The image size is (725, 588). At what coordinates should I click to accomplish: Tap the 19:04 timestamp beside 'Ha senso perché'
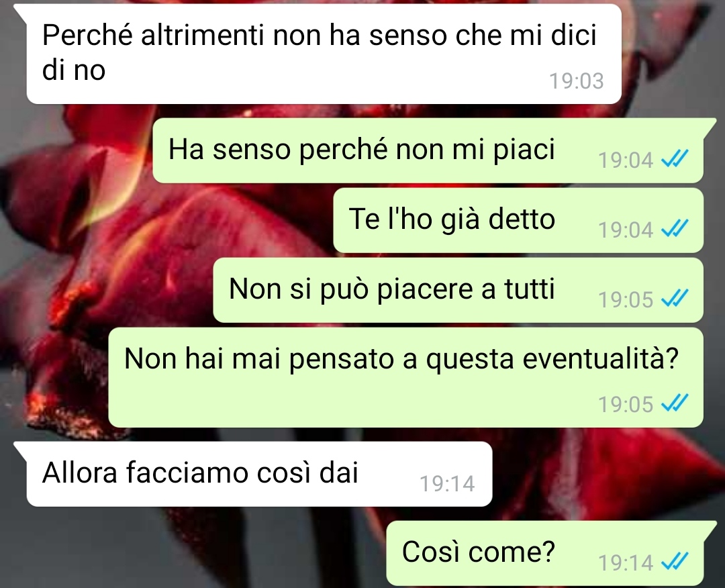click(626, 160)
